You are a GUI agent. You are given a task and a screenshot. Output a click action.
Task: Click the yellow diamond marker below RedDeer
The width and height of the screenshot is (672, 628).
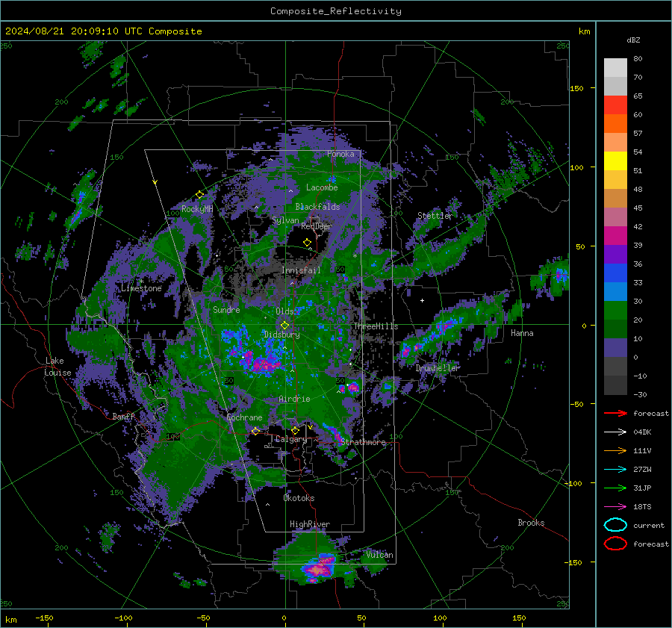click(308, 243)
